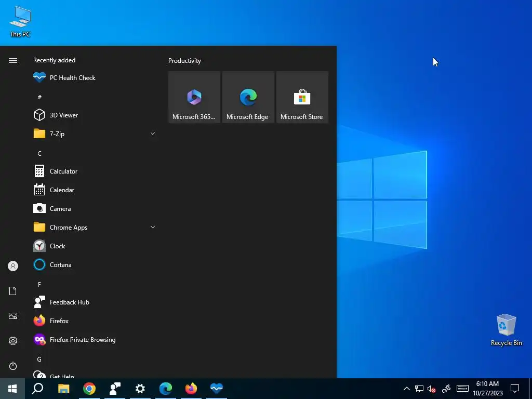Screen dimensions: 532x399
Task: Open Calendar from the app list
Action: tap(94, 190)
